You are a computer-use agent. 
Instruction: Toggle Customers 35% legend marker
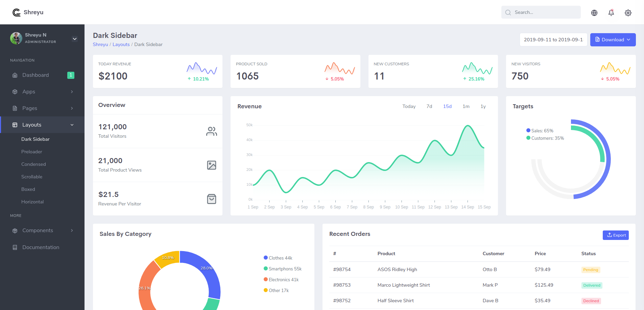[x=528, y=138]
